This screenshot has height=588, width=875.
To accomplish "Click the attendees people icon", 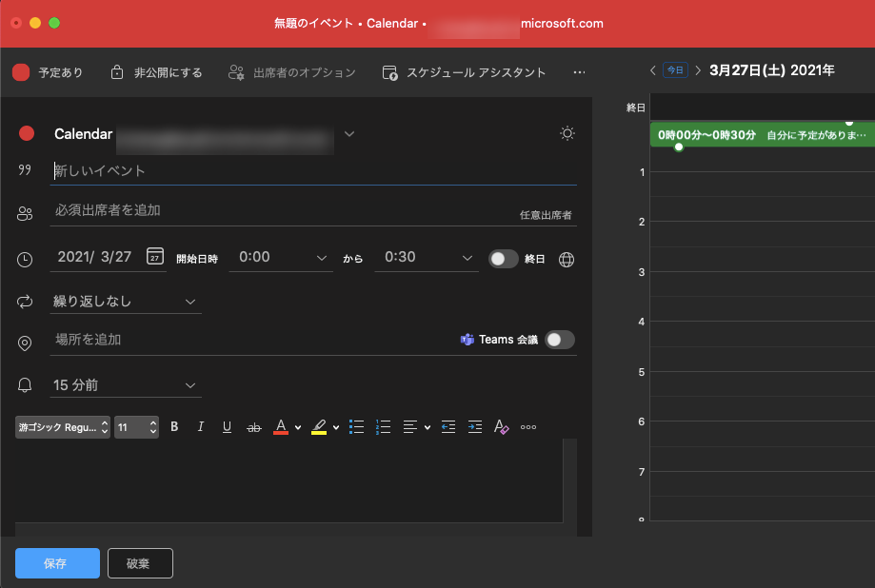I will click(x=25, y=214).
